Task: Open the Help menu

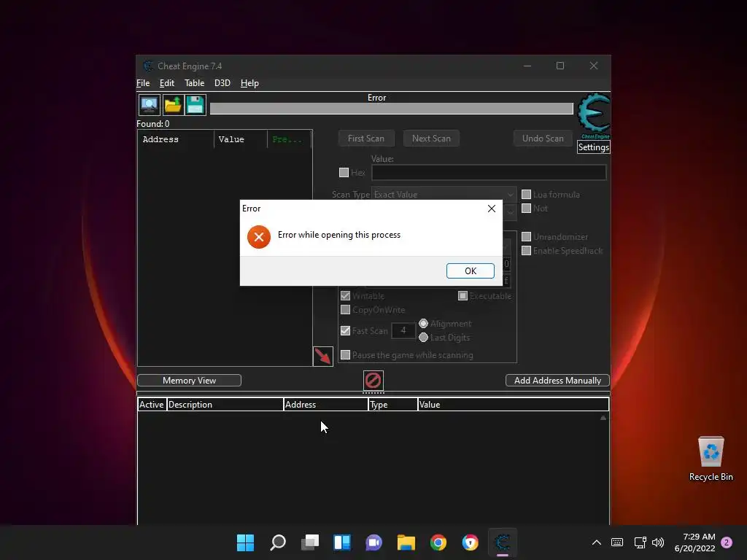Action: tap(249, 83)
